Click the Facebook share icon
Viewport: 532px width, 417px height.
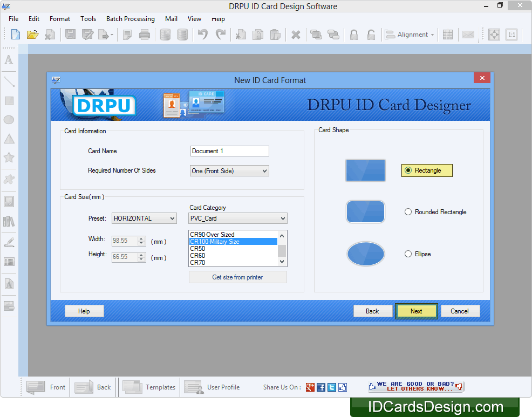click(321, 387)
